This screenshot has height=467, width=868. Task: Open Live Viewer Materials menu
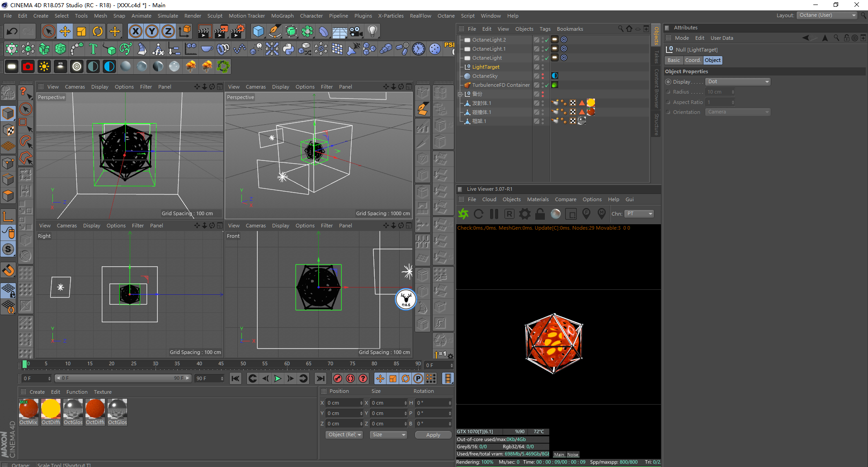pyautogui.click(x=538, y=199)
